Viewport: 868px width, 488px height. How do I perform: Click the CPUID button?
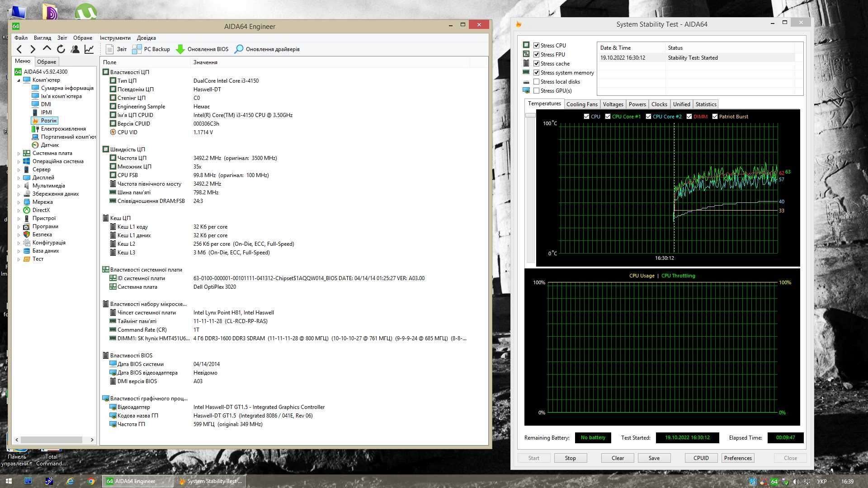pos(701,458)
